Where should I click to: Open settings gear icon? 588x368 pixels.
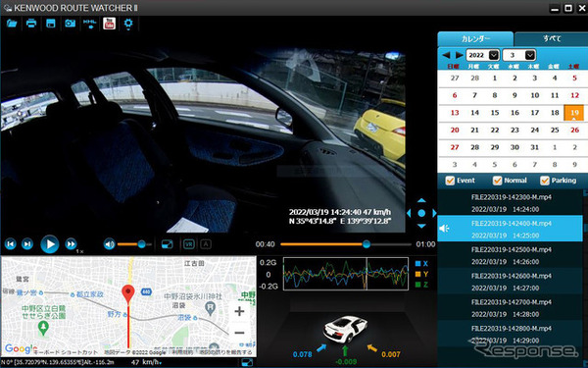(x=128, y=24)
